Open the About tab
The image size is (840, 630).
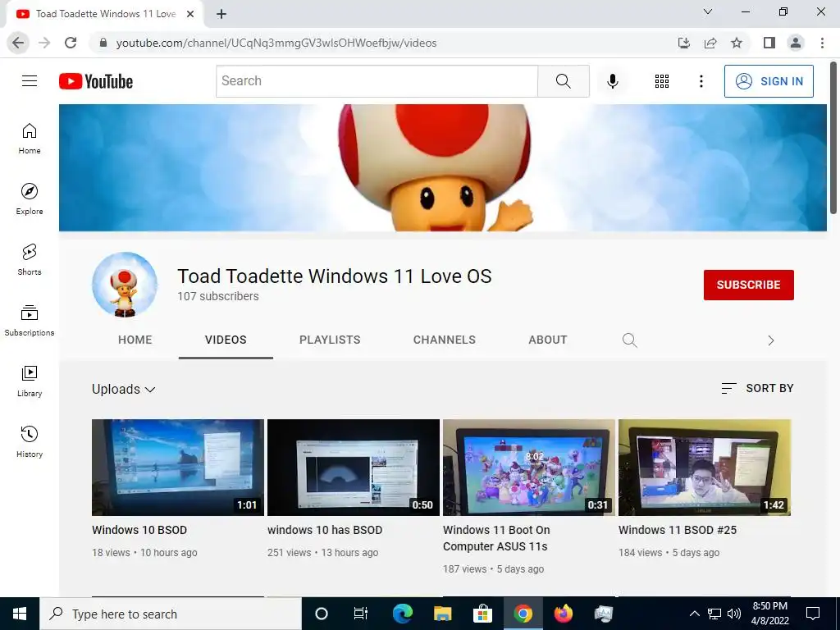(547, 340)
